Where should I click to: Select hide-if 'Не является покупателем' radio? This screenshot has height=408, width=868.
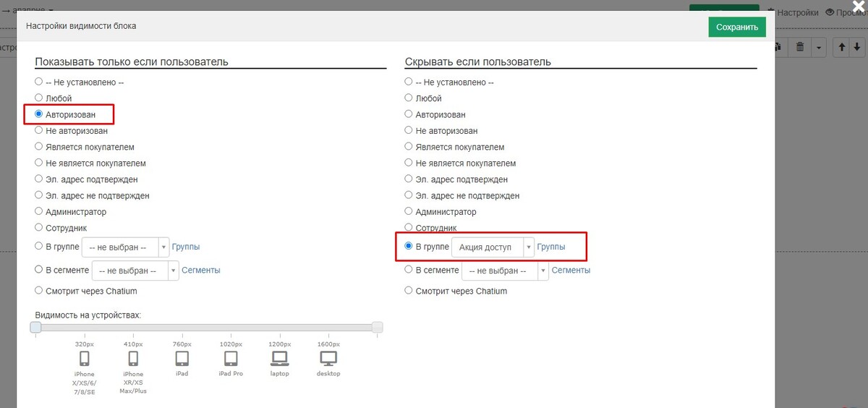pos(409,163)
